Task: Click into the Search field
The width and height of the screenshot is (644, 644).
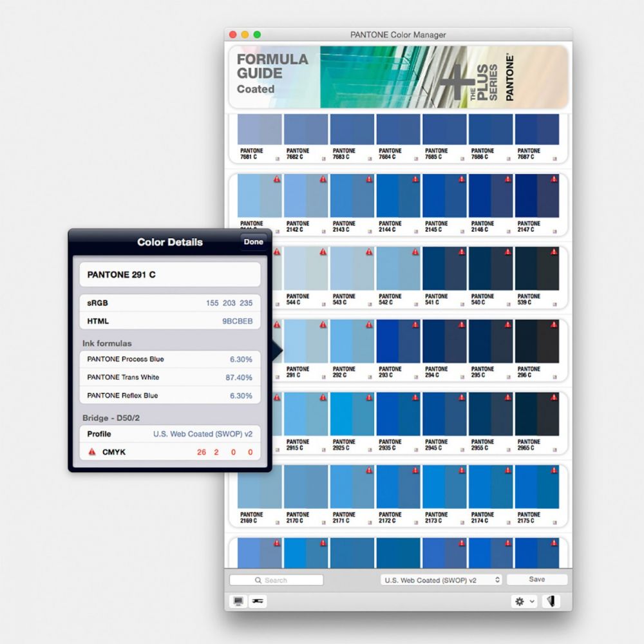Action: [x=276, y=580]
